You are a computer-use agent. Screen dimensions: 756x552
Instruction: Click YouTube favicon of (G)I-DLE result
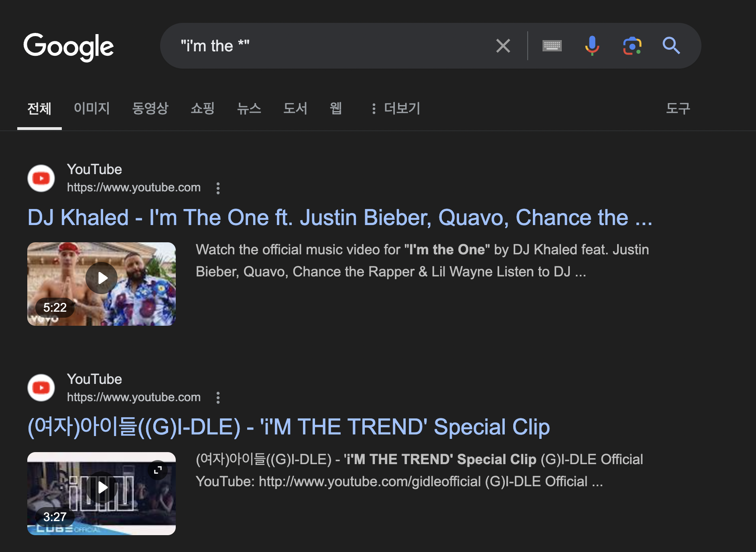[41, 388]
